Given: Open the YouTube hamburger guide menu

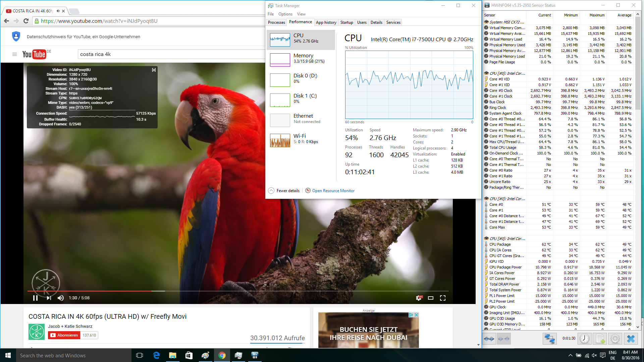Looking at the screenshot, I should pos(14,54).
